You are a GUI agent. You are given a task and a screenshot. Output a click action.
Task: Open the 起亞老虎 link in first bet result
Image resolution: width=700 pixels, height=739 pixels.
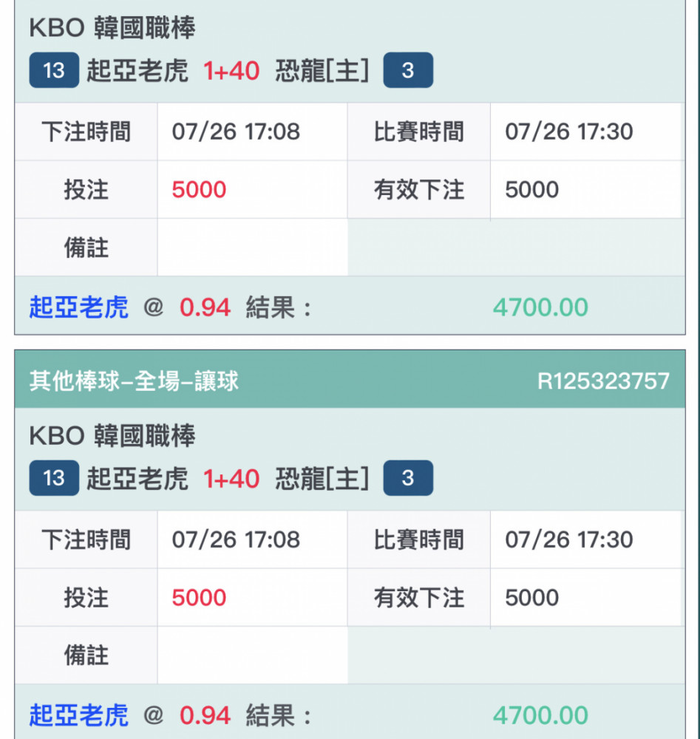(78, 307)
